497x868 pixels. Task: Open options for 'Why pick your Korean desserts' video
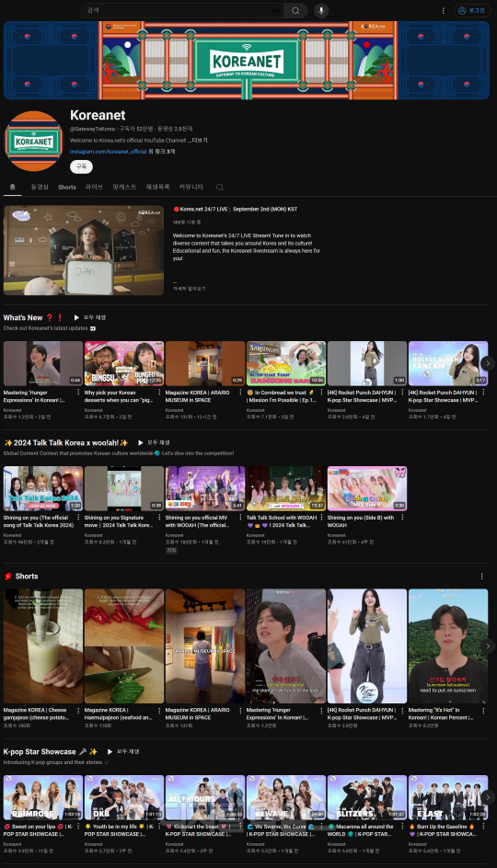(159, 393)
